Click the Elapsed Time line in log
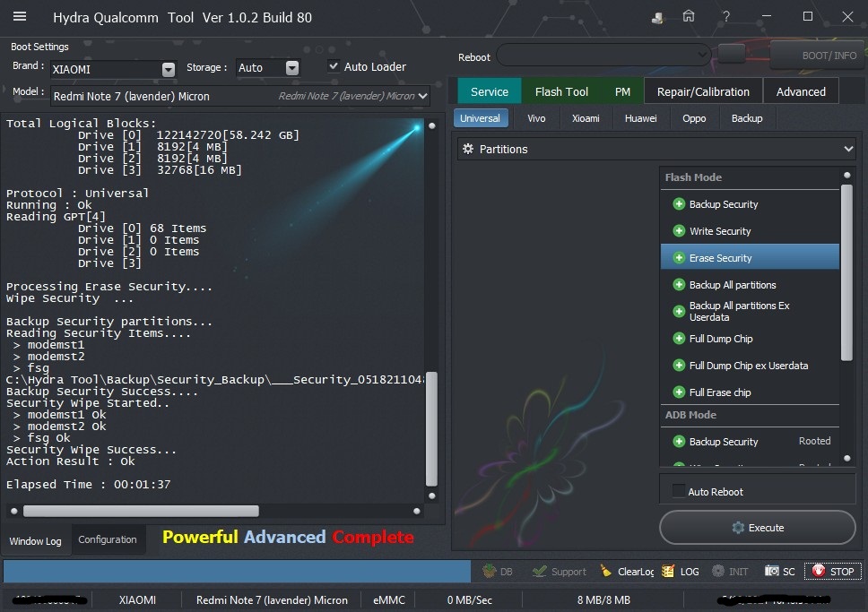The height and width of the screenshot is (612, 868). (89, 484)
